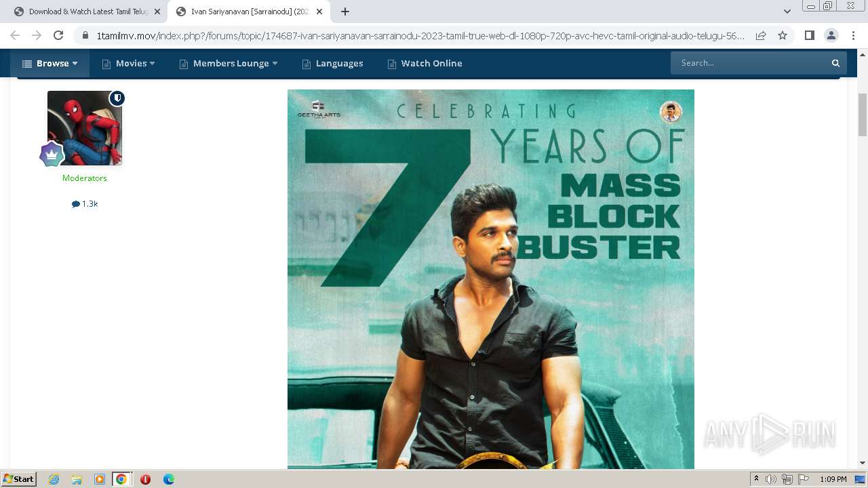Close the Ivan Sariyanavan tab
868x488 pixels.
pyautogui.click(x=319, y=12)
